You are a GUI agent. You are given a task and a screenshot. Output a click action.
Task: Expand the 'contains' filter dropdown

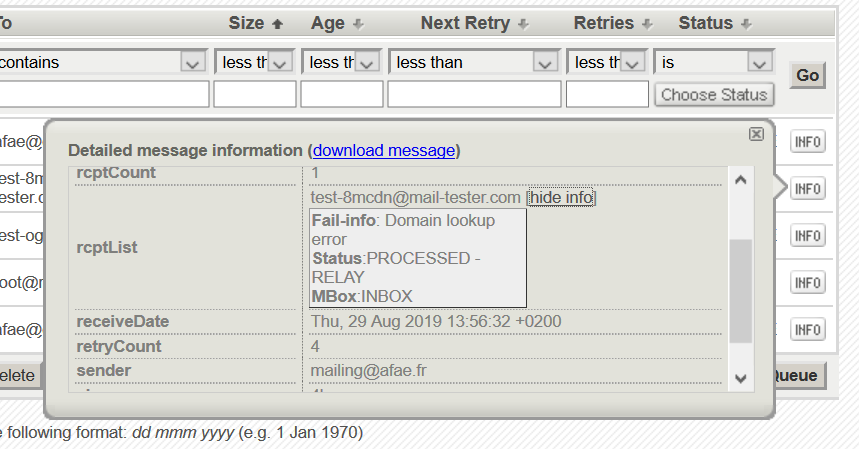click(x=193, y=62)
